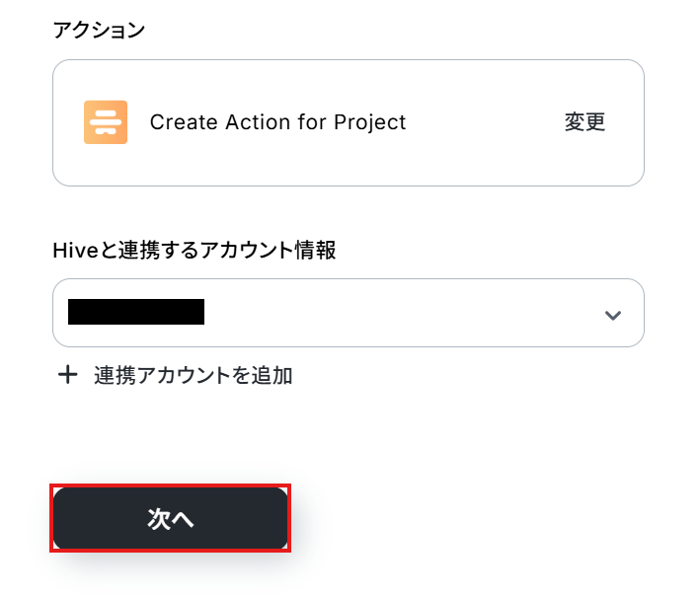
Task: Click the plus icon to add account
Action: click(67, 375)
